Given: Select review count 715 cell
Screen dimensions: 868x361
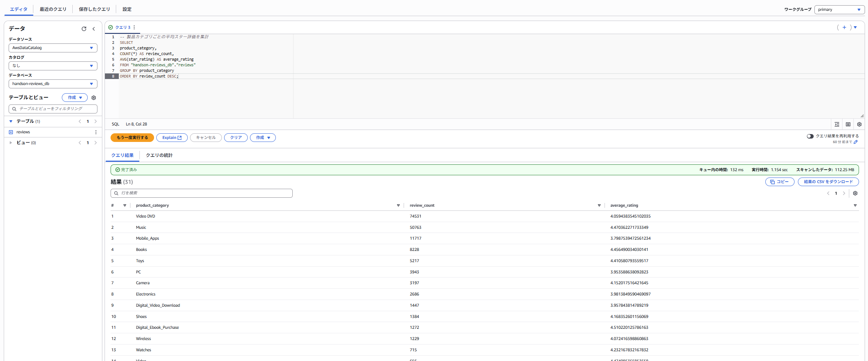Looking at the screenshot, I should [413, 350].
